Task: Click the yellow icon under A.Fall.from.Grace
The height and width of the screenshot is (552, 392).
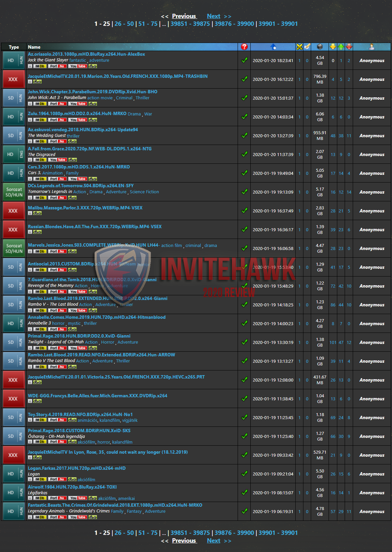Action: point(73,160)
